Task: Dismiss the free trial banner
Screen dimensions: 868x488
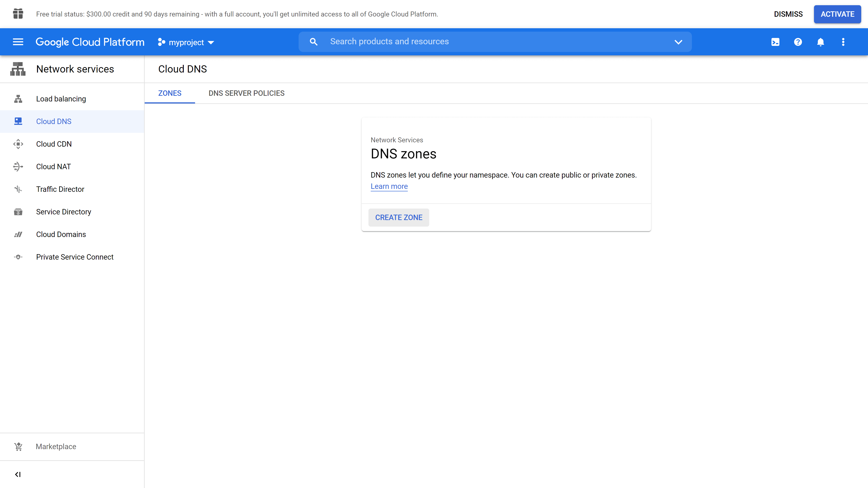Action: pos(788,14)
